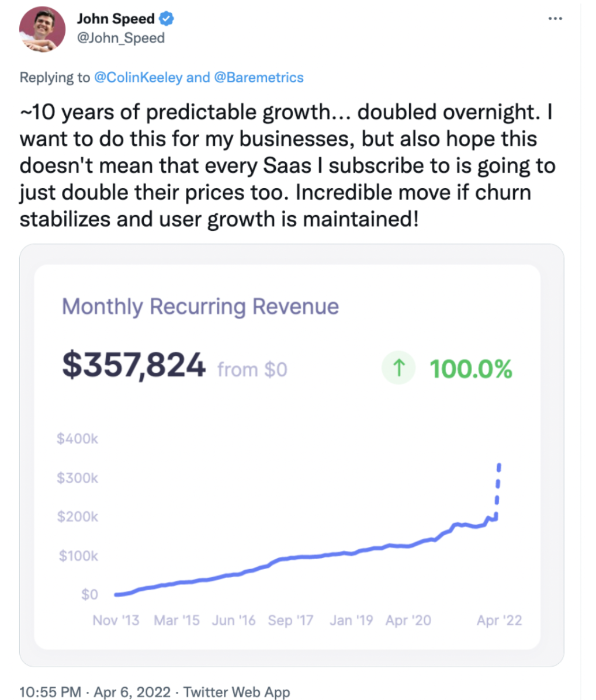Open the embedded revenue chart image
Viewport: 596px width, 700px height.
tap(291, 456)
